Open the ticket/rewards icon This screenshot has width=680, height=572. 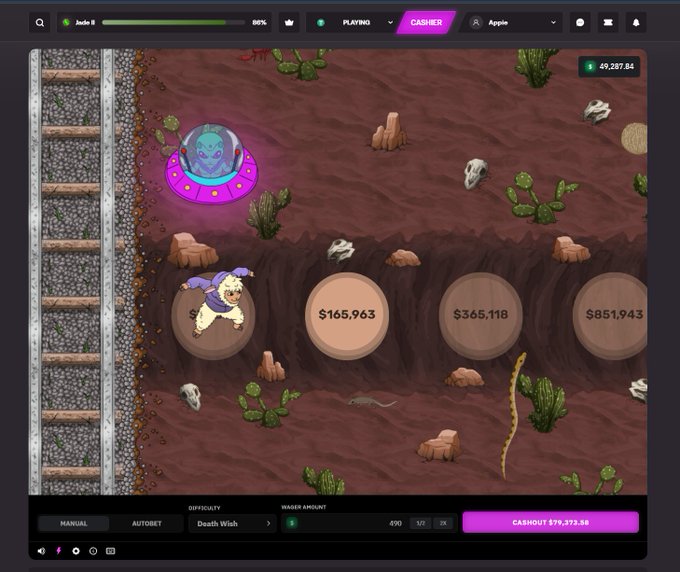(608, 23)
